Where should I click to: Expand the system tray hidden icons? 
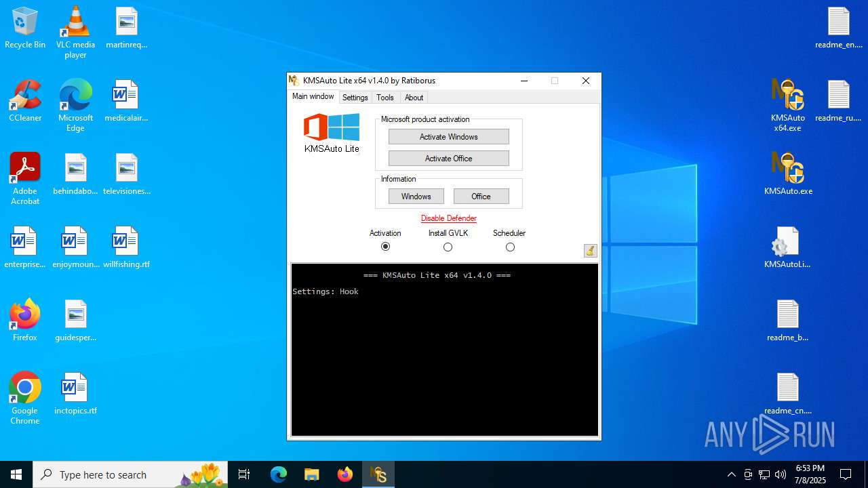pos(731,474)
